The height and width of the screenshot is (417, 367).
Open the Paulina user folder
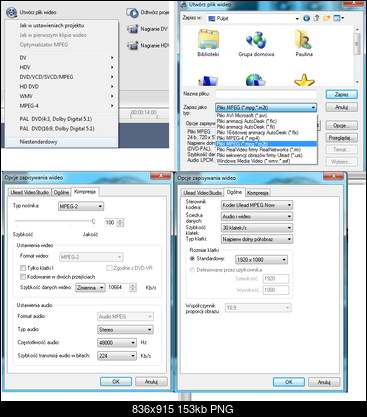coord(304,39)
